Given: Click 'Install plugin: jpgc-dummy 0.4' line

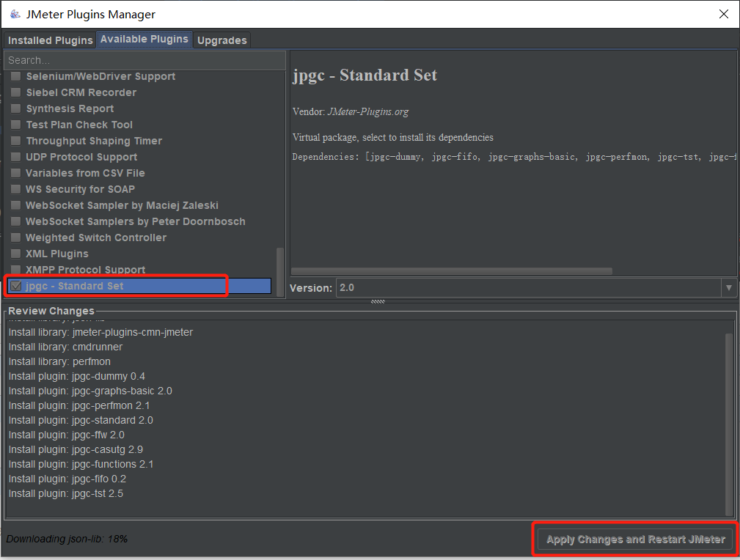Looking at the screenshot, I should click(x=76, y=376).
